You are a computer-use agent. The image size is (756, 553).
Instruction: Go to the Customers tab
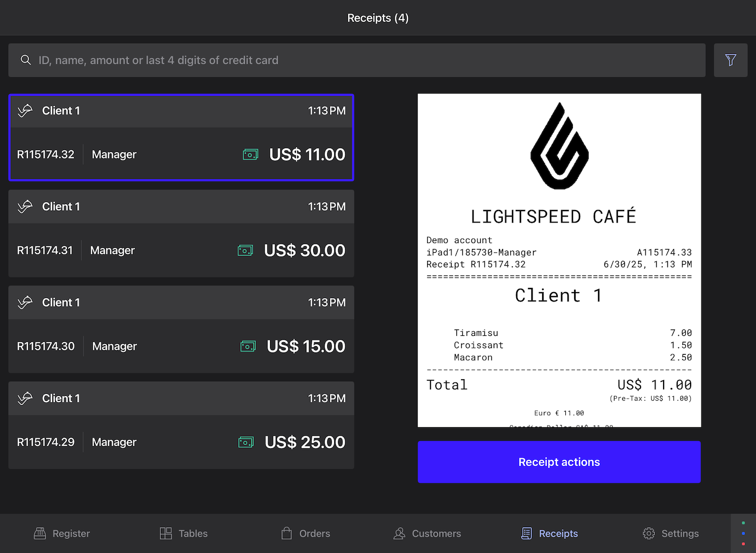click(427, 534)
